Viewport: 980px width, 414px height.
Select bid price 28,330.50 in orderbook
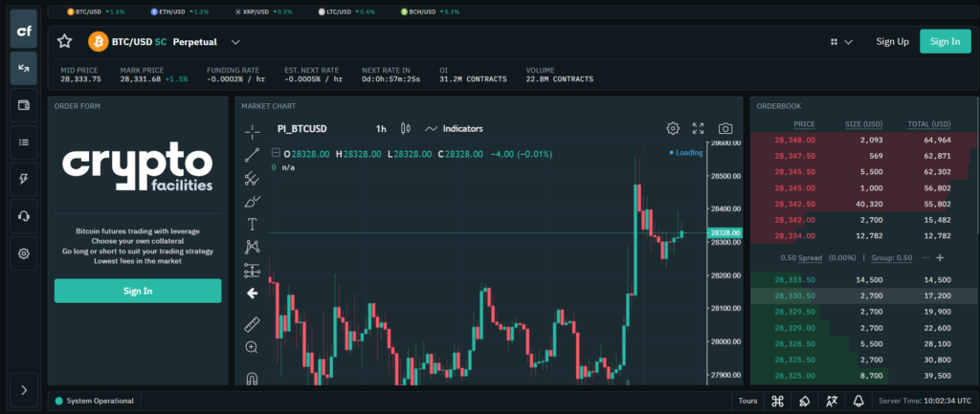point(795,296)
